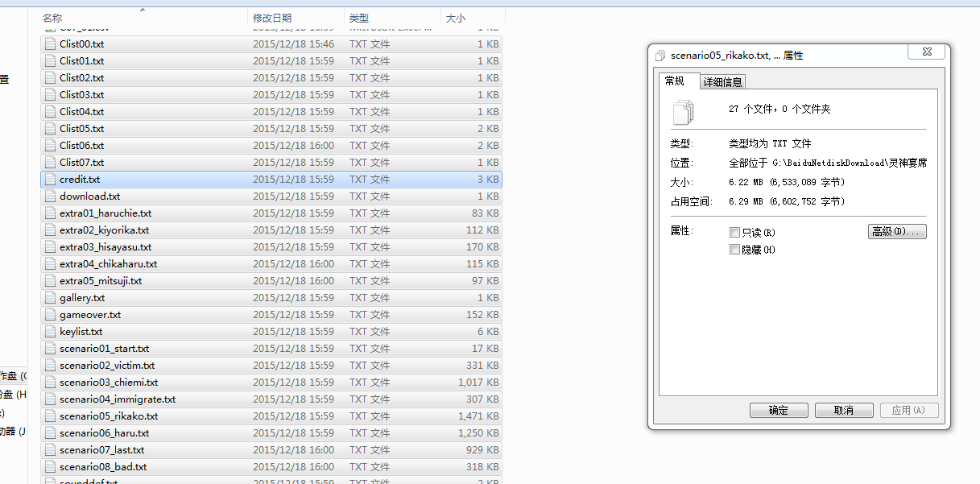This screenshot has height=484, width=980.
Task: Open 高级(D)... advanced attributes
Action: (x=898, y=232)
